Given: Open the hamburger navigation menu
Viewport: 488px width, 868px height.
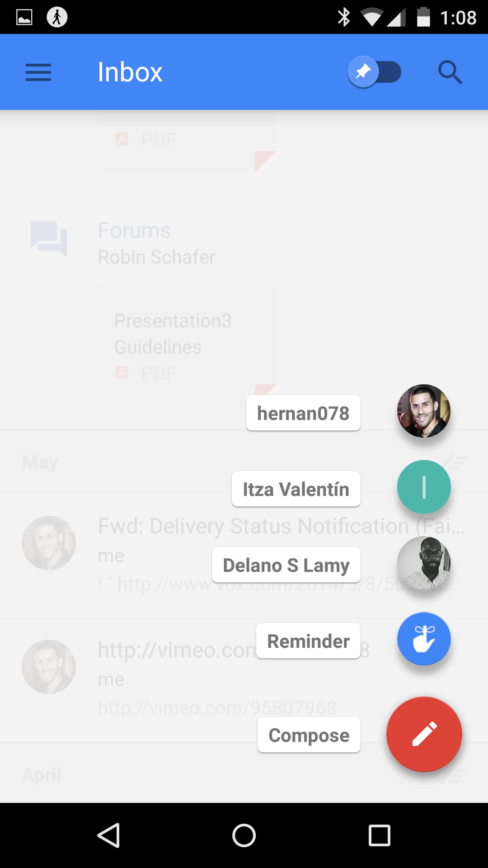Looking at the screenshot, I should [38, 72].
